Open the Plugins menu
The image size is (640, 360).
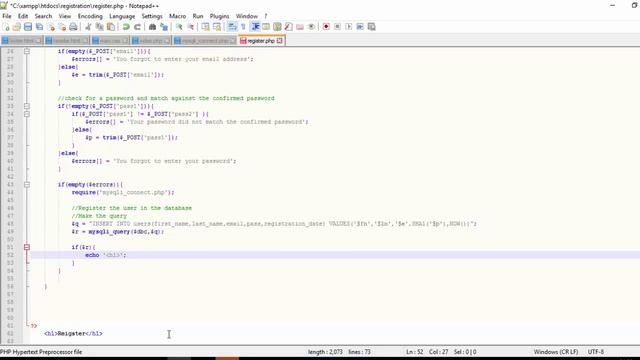[220, 16]
